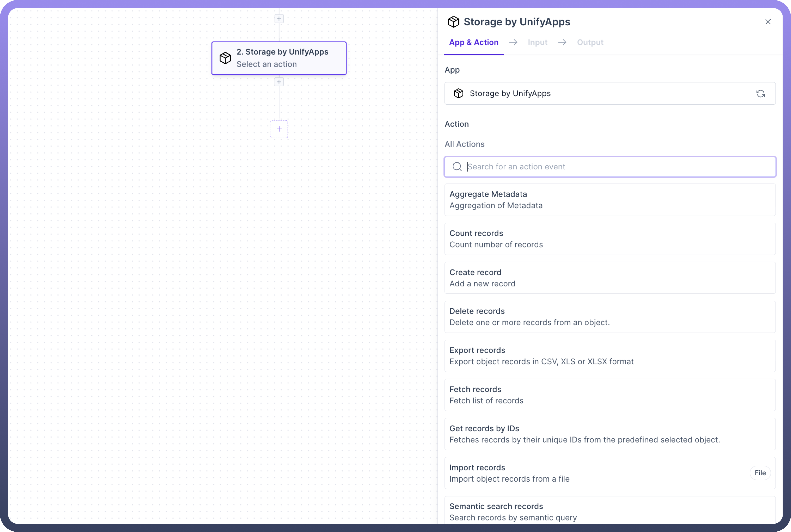Image resolution: width=791 pixels, height=532 pixels.
Task: Click plus connector above Storage node
Action: pyautogui.click(x=279, y=19)
